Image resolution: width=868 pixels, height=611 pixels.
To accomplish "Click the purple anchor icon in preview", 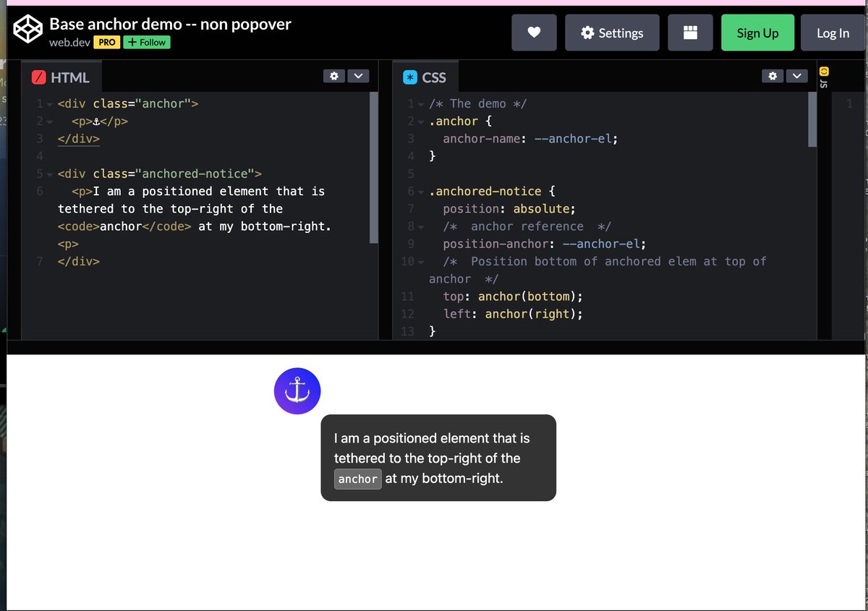I will tap(297, 390).
